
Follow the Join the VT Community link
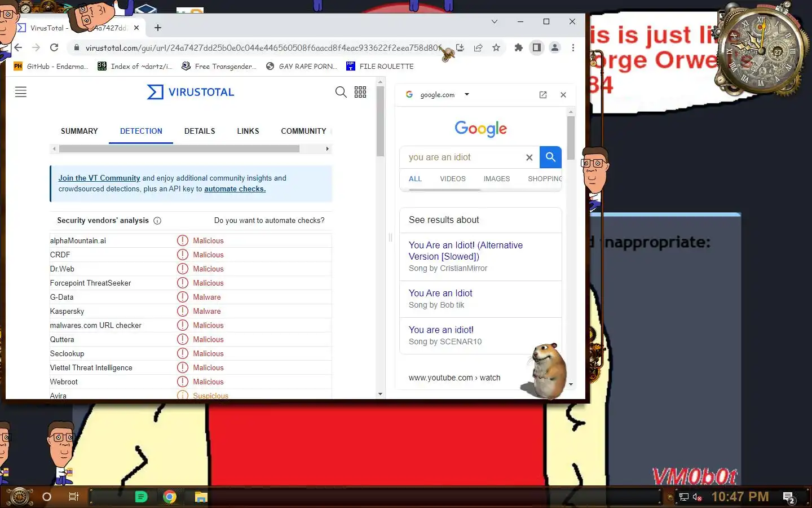99,178
